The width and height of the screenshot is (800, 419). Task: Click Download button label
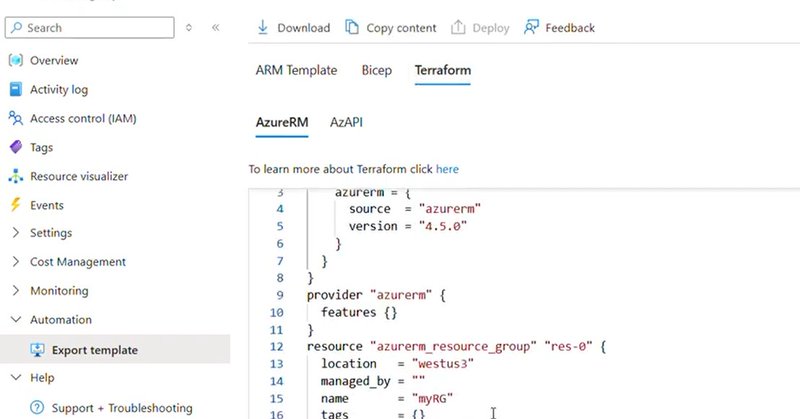[x=304, y=28]
